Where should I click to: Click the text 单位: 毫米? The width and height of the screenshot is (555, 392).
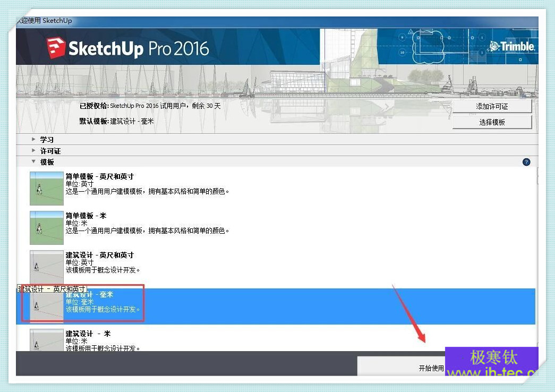(x=80, y=302)
